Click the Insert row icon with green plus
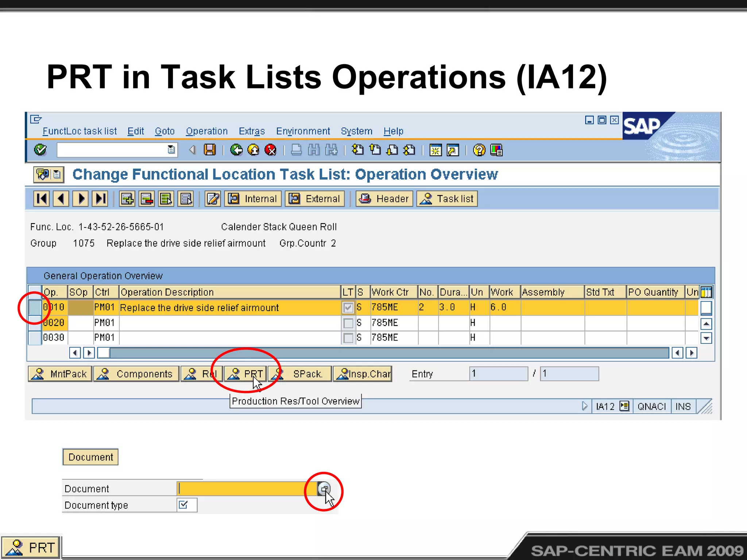Image resolution: width=747 pixels, height=560 pixels. (x=127, y=199)
